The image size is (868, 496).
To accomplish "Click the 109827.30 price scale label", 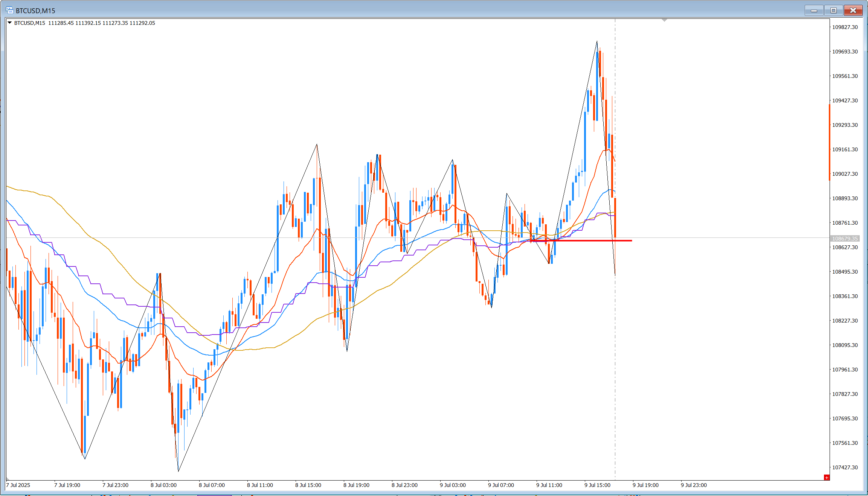I will point(845,27).
